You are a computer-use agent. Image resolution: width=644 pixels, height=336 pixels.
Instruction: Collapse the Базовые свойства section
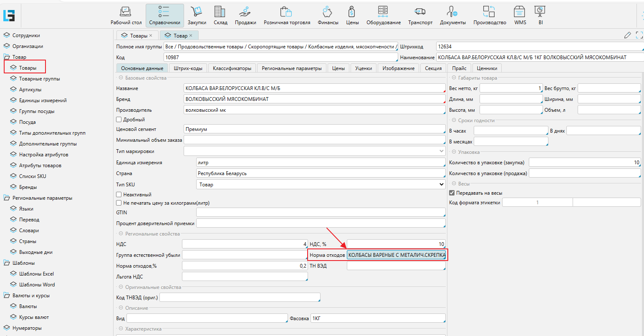click(x=121, y=78)
